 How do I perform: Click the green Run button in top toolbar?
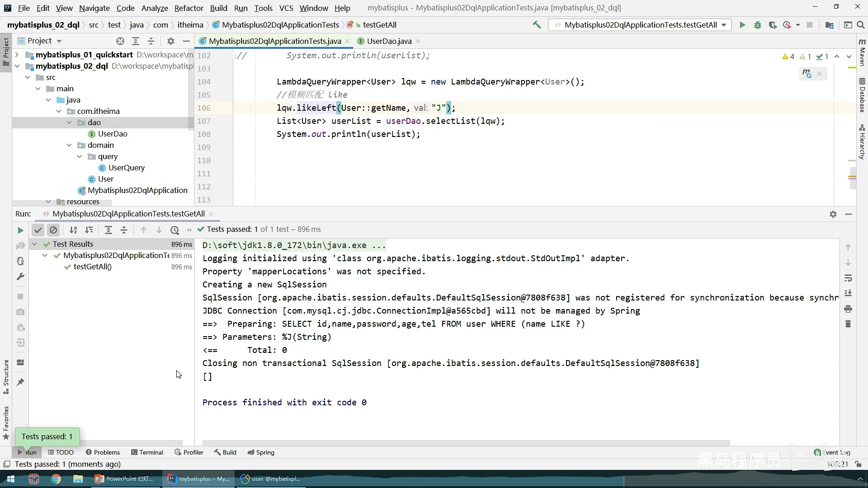[742, 25]
